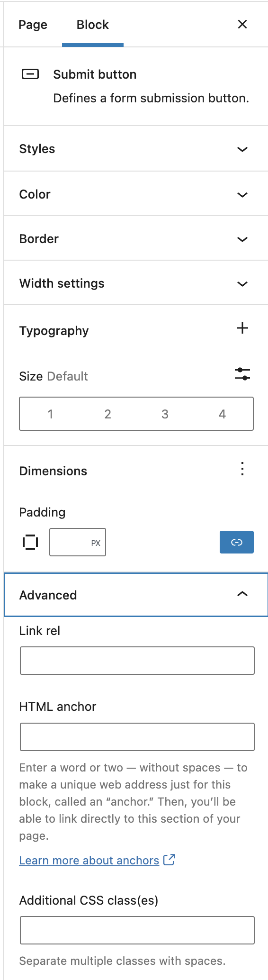
Task: Click the padding box sides icon
Action: [x=30, y=542]
